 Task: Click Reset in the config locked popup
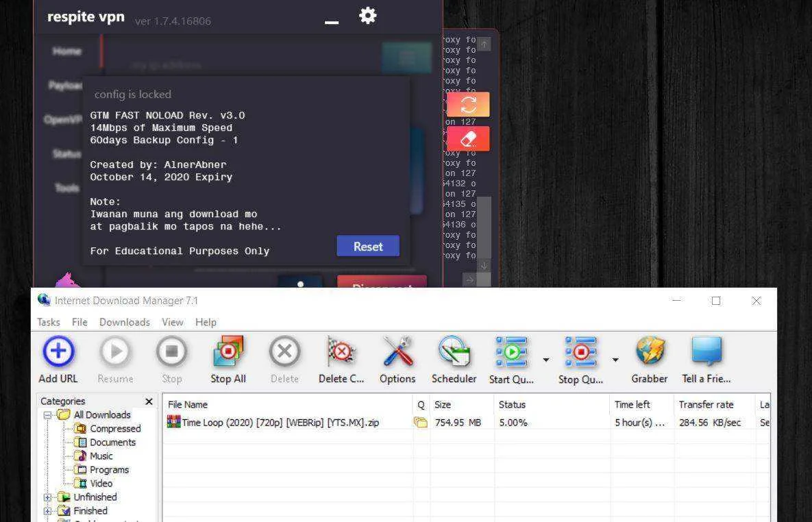pyautogui.click(x=368, y=246)
